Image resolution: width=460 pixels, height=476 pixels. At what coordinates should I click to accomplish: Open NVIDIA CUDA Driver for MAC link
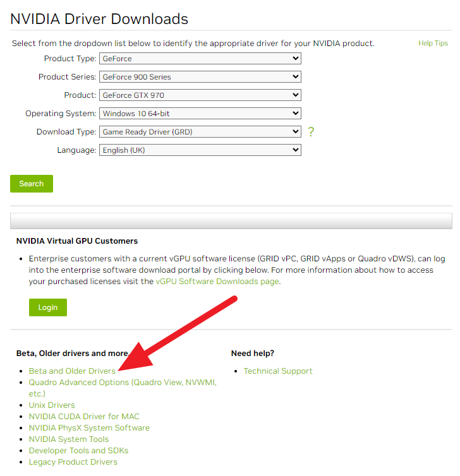click(84, 417)
